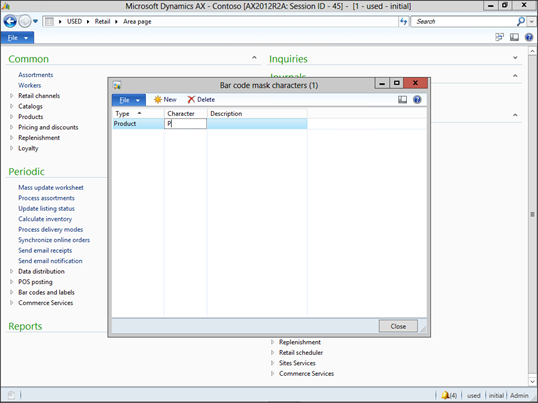538x403 pixels.
Task: Open the dialog's File menu
Action: tap(129, 100)
